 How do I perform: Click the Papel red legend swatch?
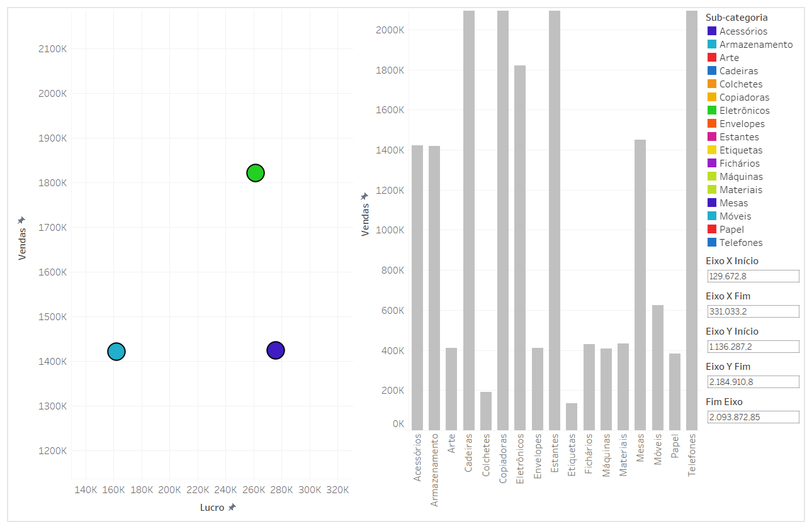712,230
